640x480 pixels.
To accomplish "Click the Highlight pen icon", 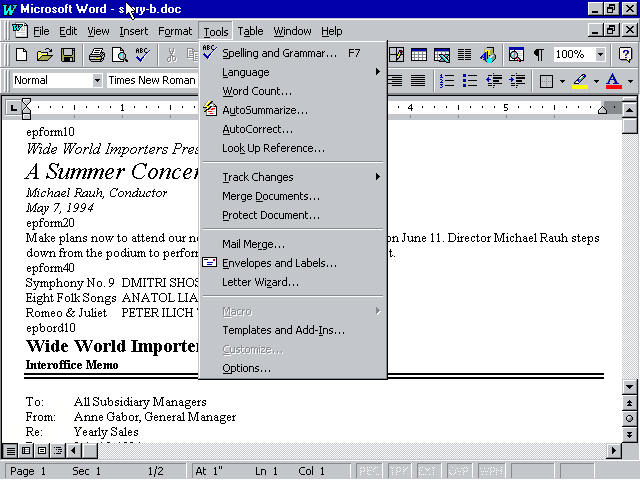I will pos(580,80).
